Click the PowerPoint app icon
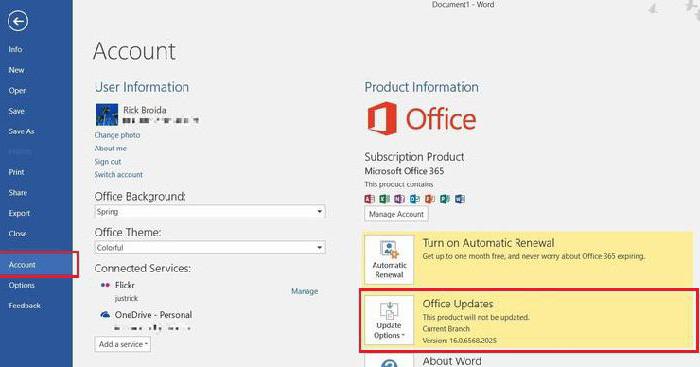 coord(430,199)
